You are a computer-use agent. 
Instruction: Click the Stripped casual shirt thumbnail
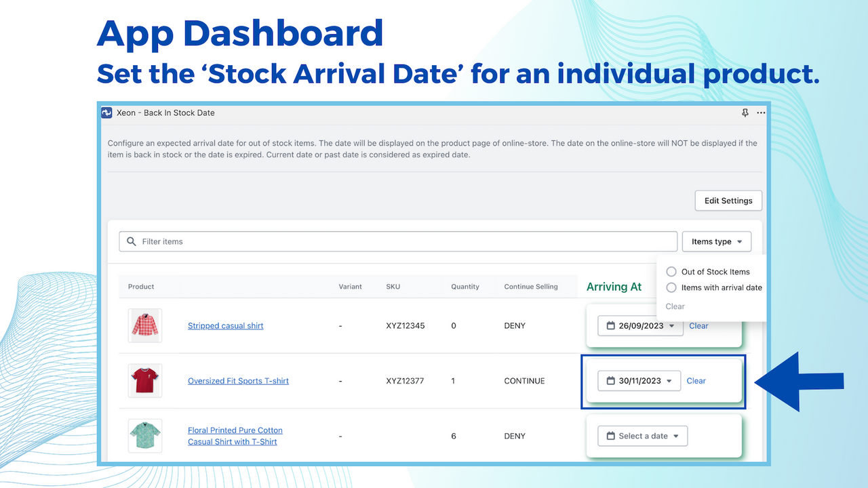(x=145, y=325)
